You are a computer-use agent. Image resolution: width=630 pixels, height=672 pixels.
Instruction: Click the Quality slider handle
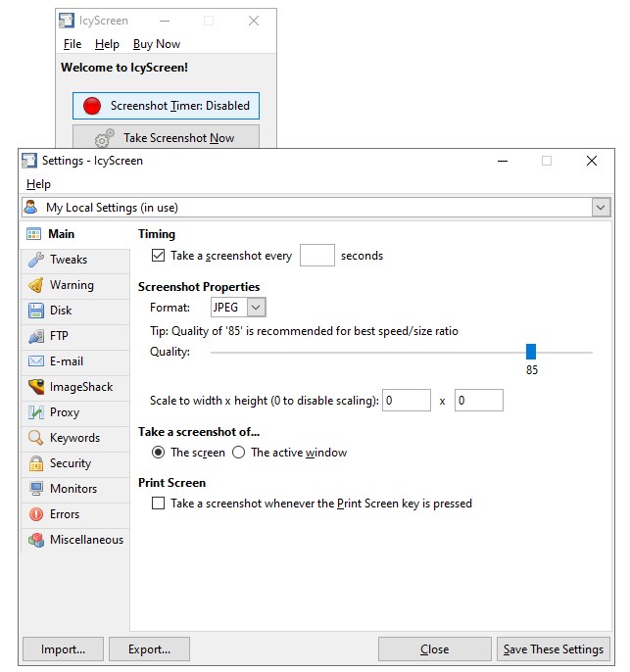(531, 352)
